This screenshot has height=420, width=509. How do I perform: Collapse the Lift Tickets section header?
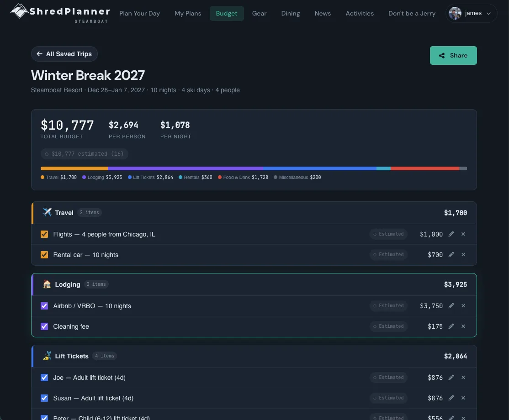point(254,356)
